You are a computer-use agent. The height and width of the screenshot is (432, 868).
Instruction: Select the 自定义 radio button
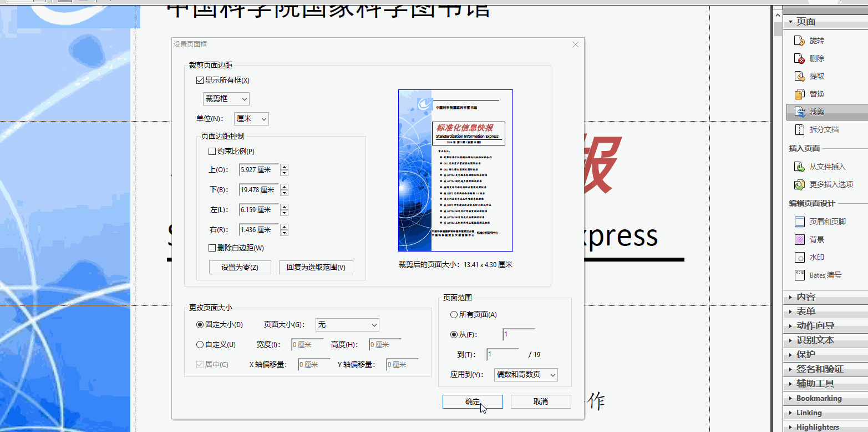(x=200, y=344)
